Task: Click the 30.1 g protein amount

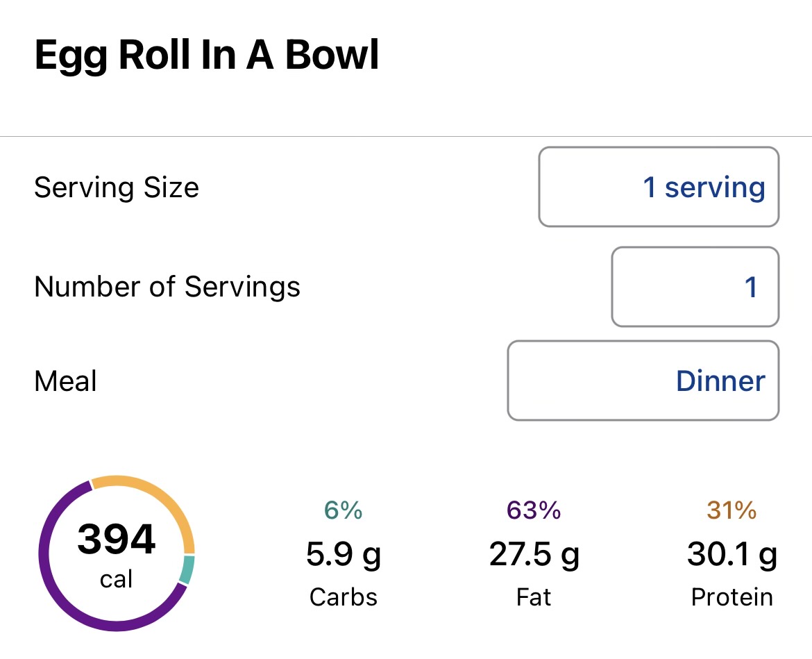Action: click(731, 554)
